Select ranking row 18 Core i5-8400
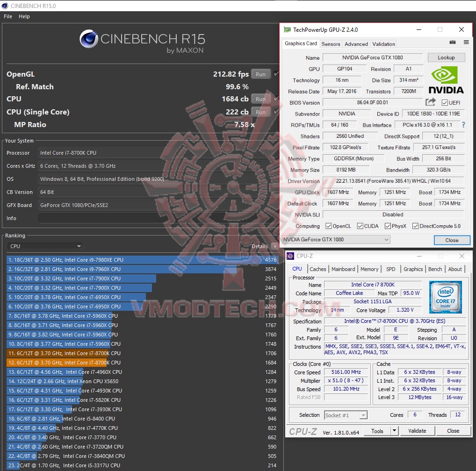The width and height of the screenshot is (476, 471). pos(142,419)
